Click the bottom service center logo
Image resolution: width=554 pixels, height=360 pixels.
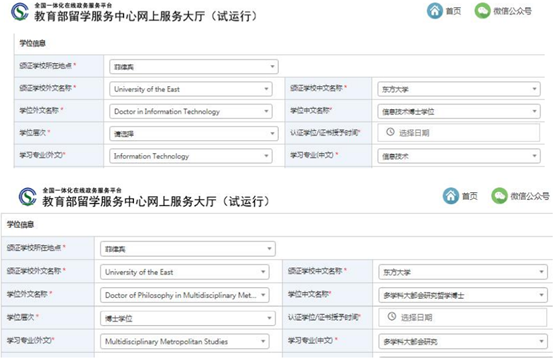tap(28, 197)
